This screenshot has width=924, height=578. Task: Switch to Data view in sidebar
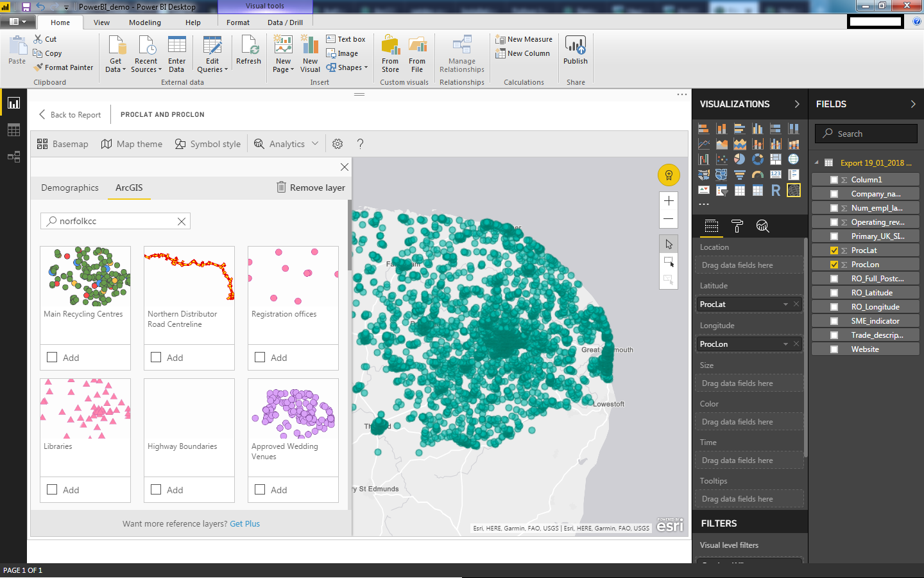(x=13, y=130)
